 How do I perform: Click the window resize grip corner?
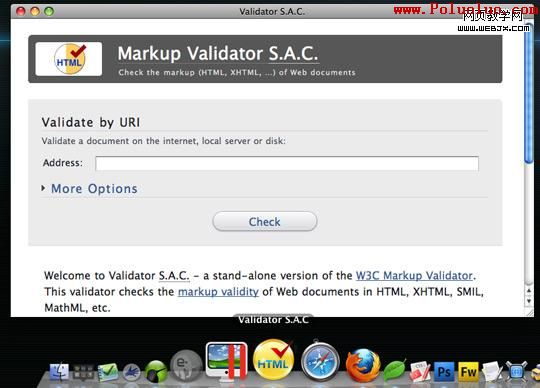(x=529, y=312)
